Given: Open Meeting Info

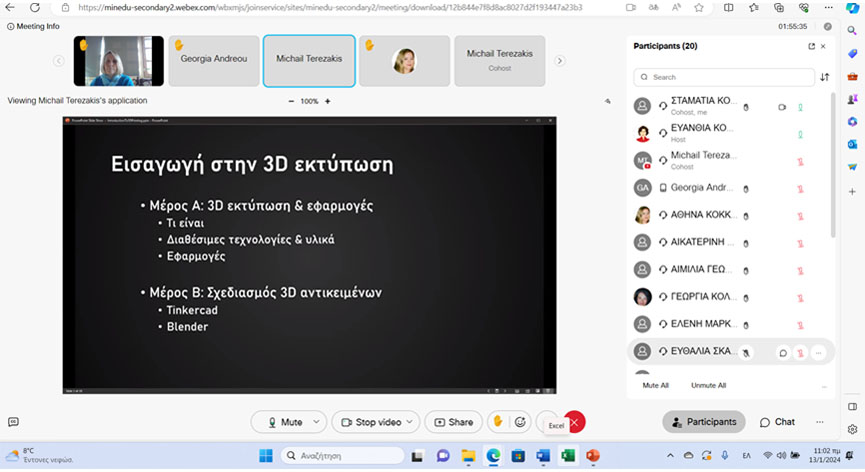Looking at the screenshot, I should coord(33,26).
